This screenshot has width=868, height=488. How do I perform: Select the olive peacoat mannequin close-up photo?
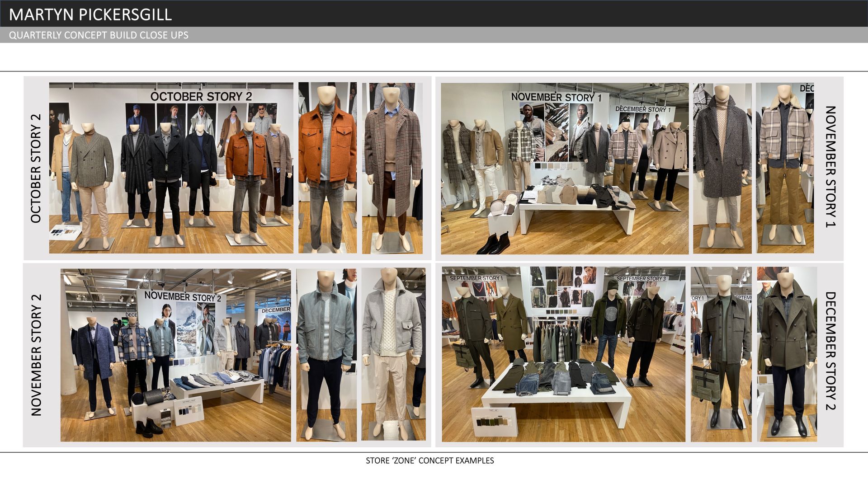click(787, 354)
